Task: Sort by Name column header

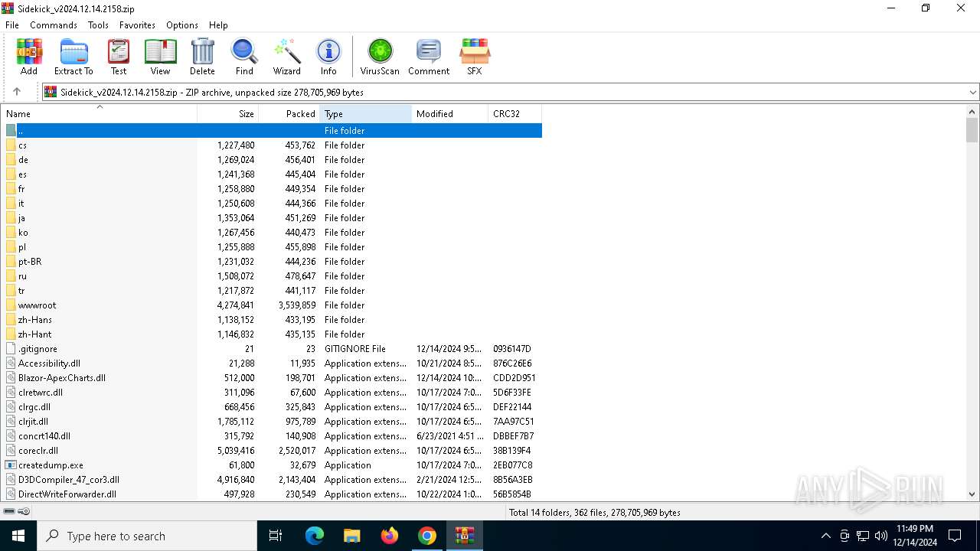Action: coord(100,114)
